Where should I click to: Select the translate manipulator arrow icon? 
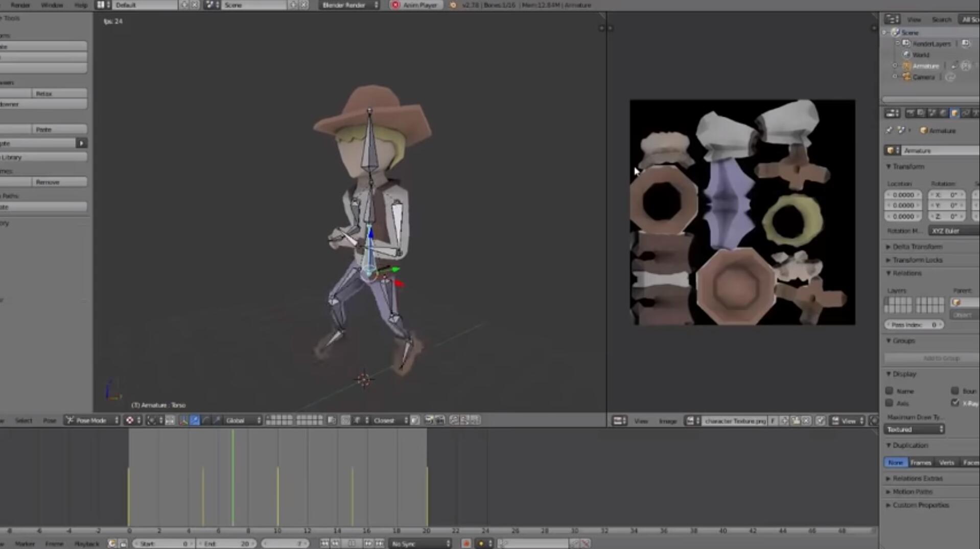[x=195, y=420]
